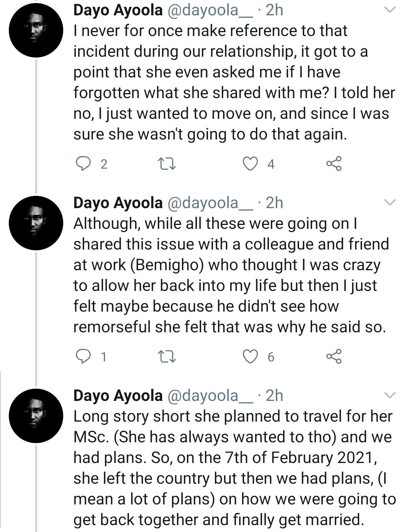Tap the avatar next to MSc tweet
408x532 pixels.
36,415
